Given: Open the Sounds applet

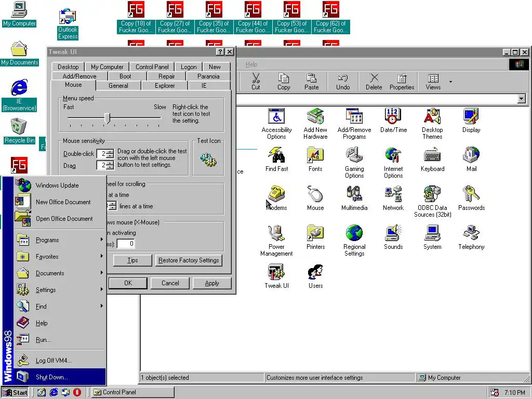Looking at the screenshot, I should coord(393,237).
